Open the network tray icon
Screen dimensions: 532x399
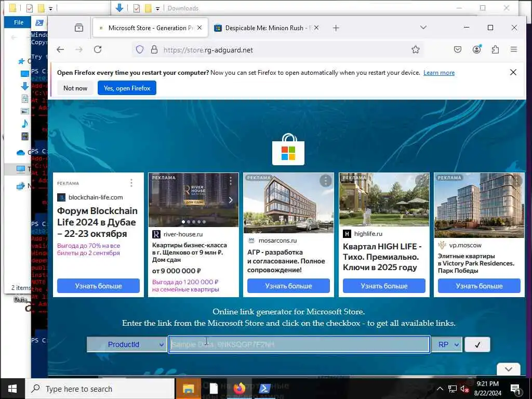453,389
